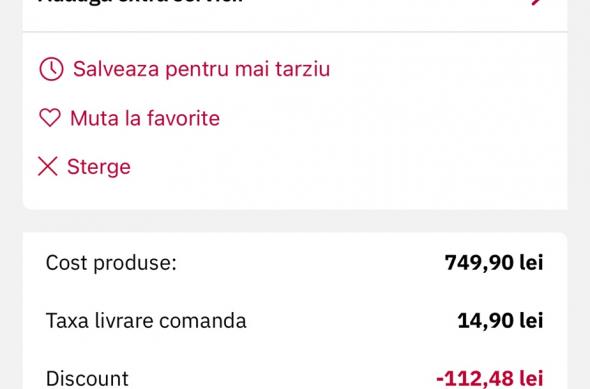Image resolution: width=590 pixels, height=389 pixels.
Task: Choose 'Muta la favorite' link
Action: (145, 118)
